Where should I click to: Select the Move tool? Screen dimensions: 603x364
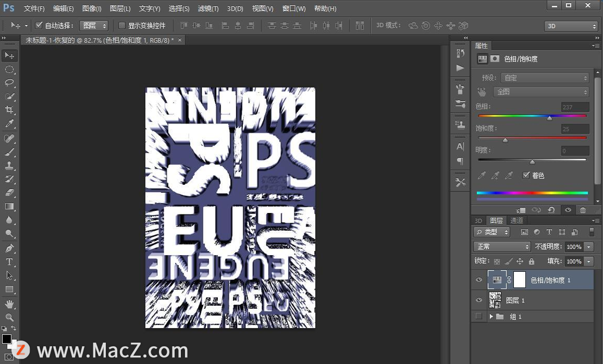[9, 56]
